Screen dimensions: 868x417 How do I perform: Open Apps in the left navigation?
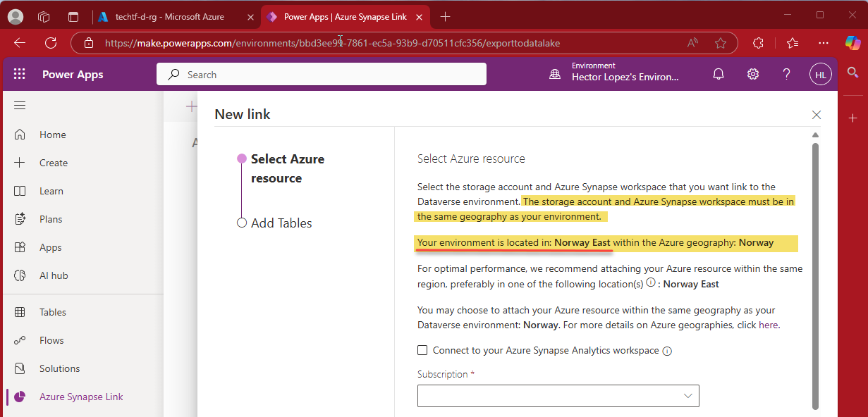point(50,247)
